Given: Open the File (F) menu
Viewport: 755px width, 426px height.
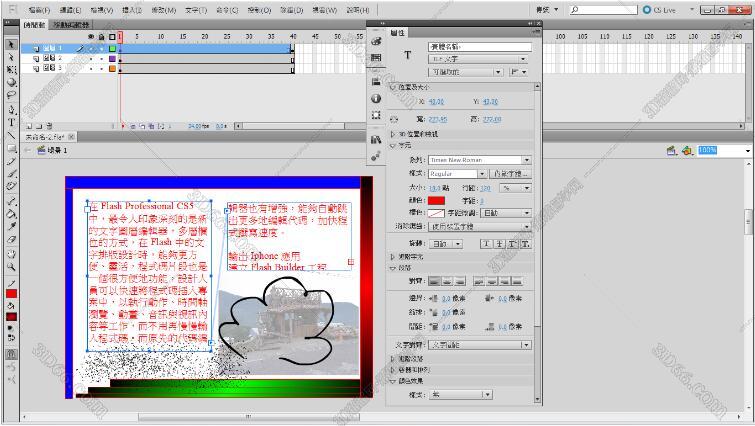Looking at the screenshot, I should pos(39,10).
